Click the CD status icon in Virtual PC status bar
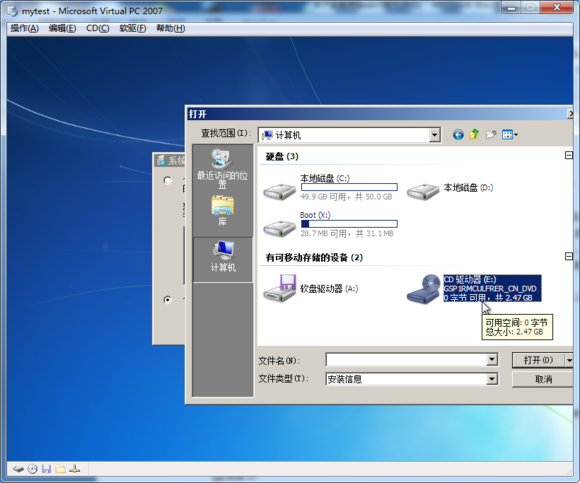The width and height of the screenshot is (580, 483). (x=33, y=469)
